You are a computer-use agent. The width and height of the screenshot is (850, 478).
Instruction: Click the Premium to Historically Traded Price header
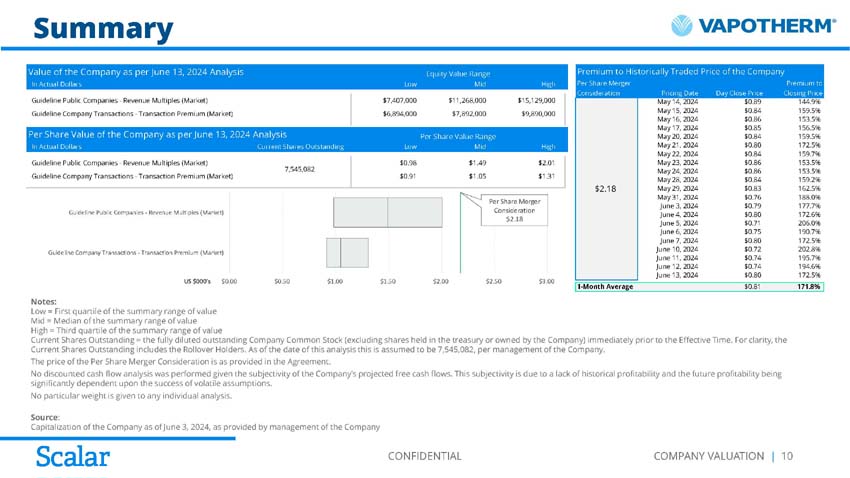click(x=680, y=72)
